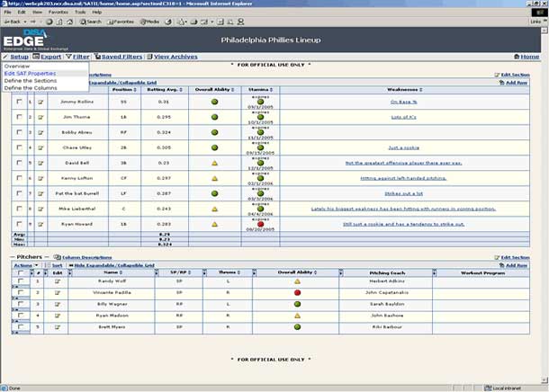The width and height of the screenshot is (549, 392).
Task: Open the Actions dropdown in Pitchers section
Action: [23, 266]
